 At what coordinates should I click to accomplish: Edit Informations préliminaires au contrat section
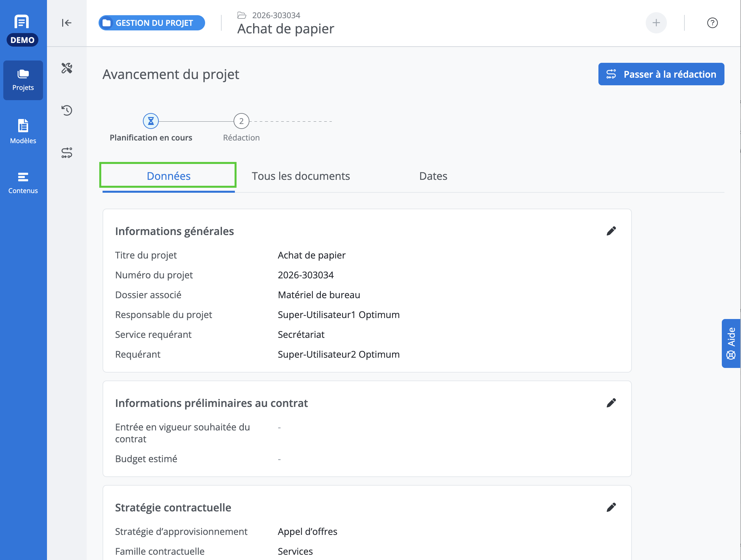tap(611, 403)
